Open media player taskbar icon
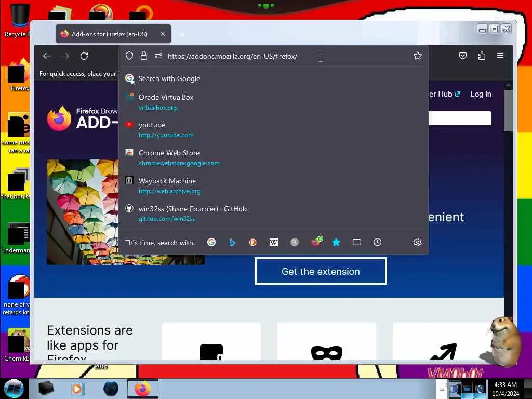Screen dimensions: 532x399 [x=77, y=389]
